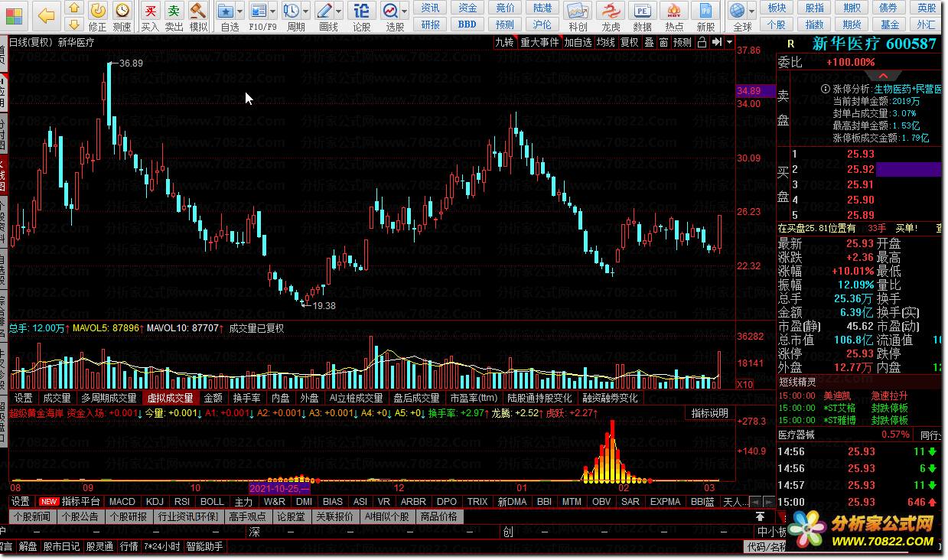Image resolution: width=948 pixels, height=560 pixels.
Task: Open the 股市日记 stock diary
Action: (x=61, y=546)
